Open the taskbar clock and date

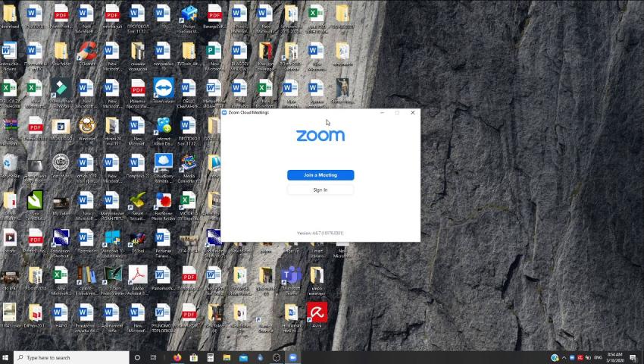point(615,357)
